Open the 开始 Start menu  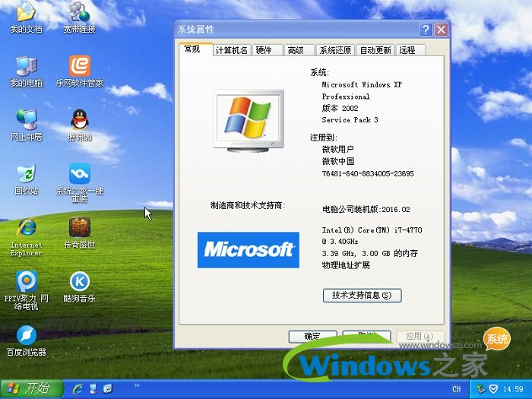point(30,388)
